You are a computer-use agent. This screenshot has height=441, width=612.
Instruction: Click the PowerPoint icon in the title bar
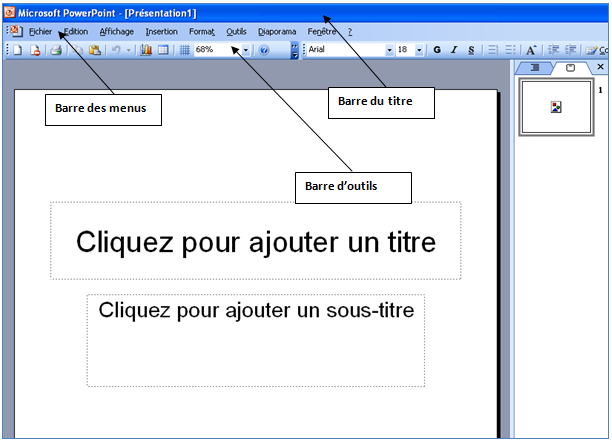pyautogui.click(x=9, y=13)
